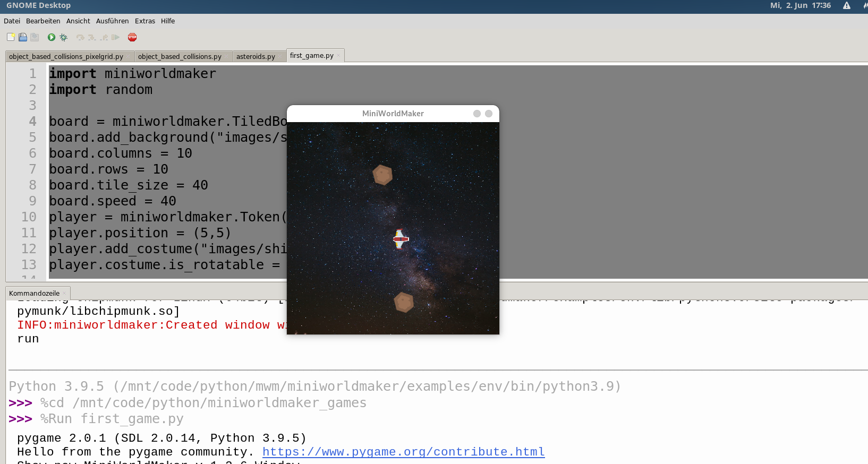Viewport: 868px width, 464px height.
Task: Close the asteroids.py tab
Action: pos(280,56)
